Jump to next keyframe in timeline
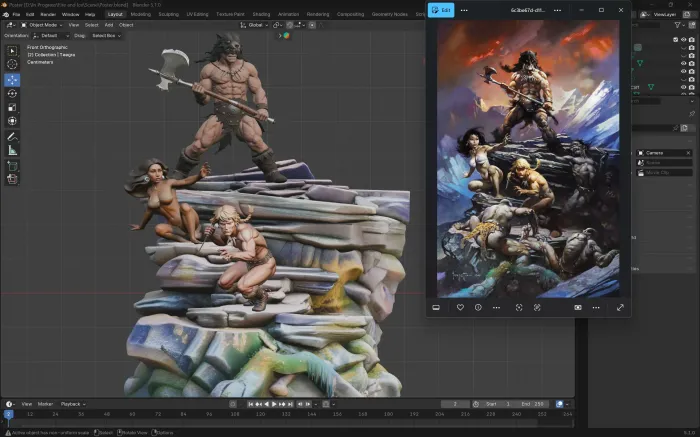Screen dimensions: 700x437 point(282,404)
